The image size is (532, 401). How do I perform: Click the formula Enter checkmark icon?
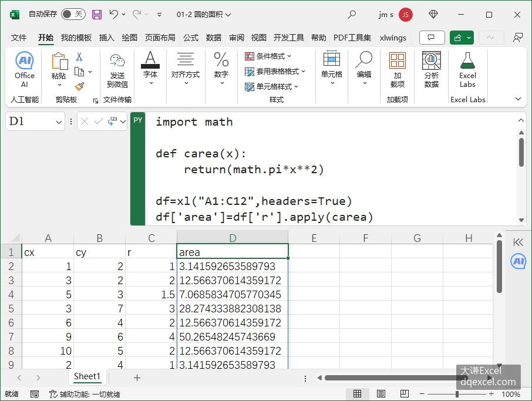pos(99,122)
